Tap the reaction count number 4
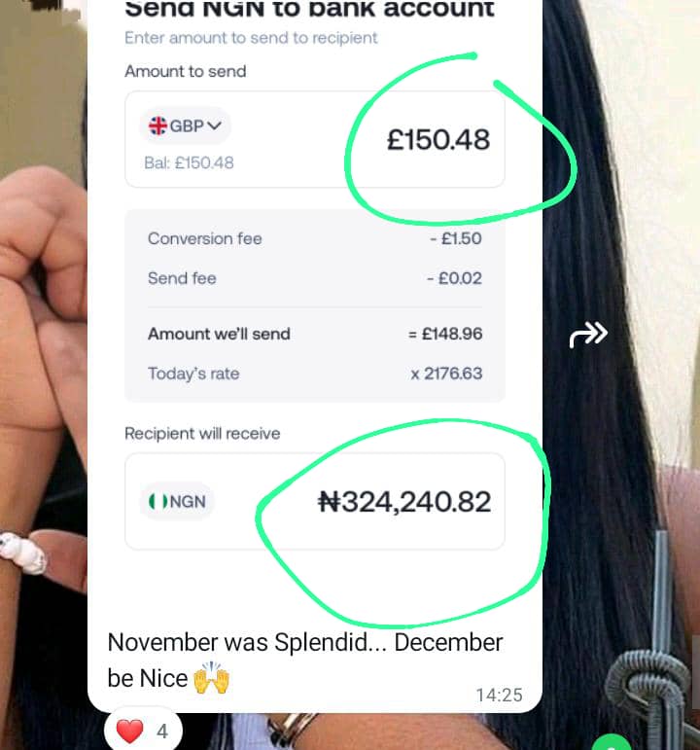Screen dimensions: 700x750 [x=162, y=732]
